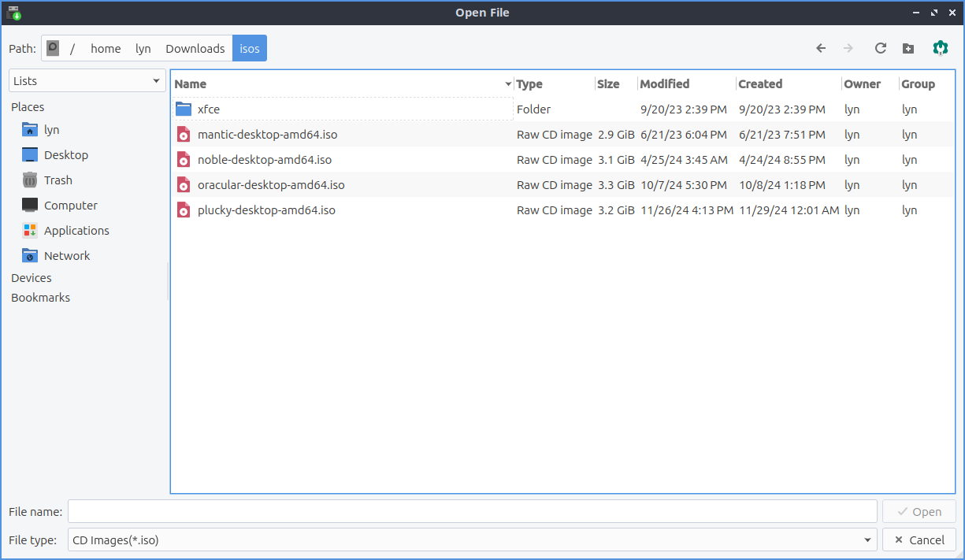965x560 pixels.
Task: Click the disk root icon in path bar
Action: [x=53, y=48]
